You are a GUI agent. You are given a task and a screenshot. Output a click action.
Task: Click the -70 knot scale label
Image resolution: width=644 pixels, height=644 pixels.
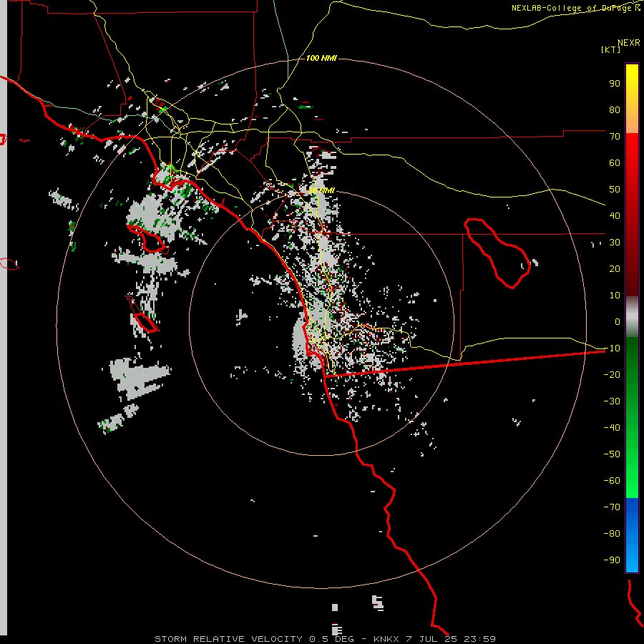pos(612,507)
